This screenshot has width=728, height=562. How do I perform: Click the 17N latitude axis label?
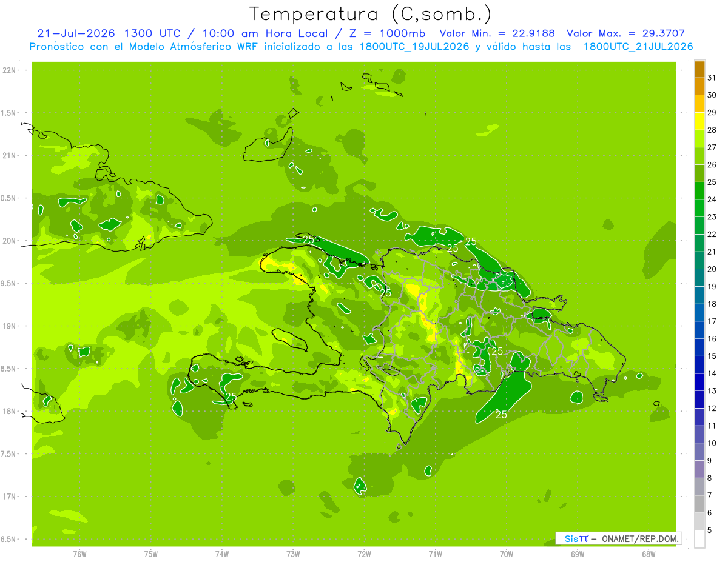pos(11,497)
